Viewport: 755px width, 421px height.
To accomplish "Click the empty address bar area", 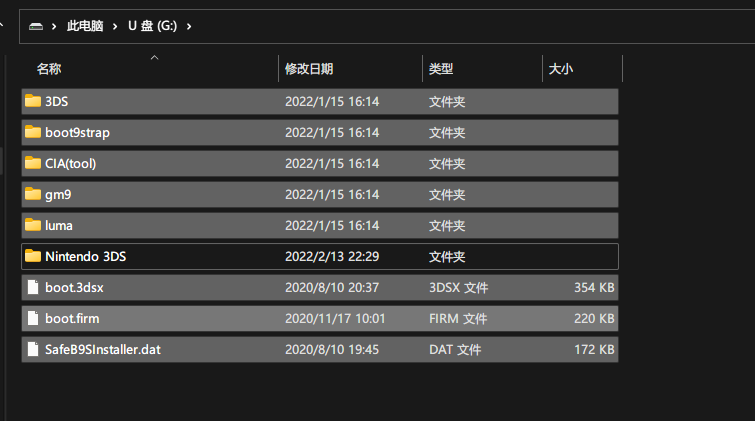I will click(x=472, y=26).
